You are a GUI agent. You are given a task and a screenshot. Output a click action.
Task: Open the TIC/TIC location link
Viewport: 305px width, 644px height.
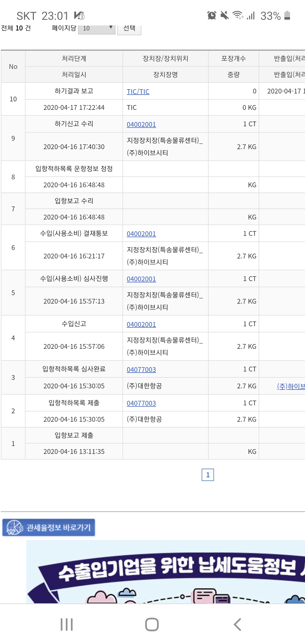pyautogui.click(x=138, y=92)
